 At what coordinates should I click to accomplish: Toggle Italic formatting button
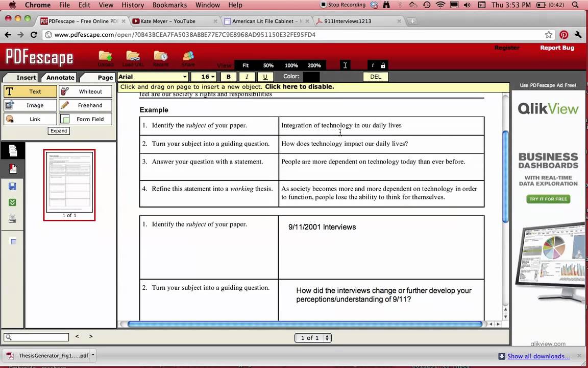tap(247, 77)
